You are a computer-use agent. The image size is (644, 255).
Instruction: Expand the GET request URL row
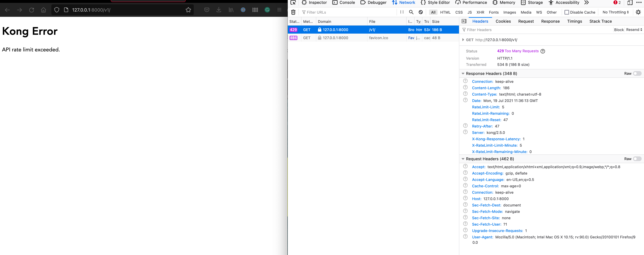tap(463, 40)
